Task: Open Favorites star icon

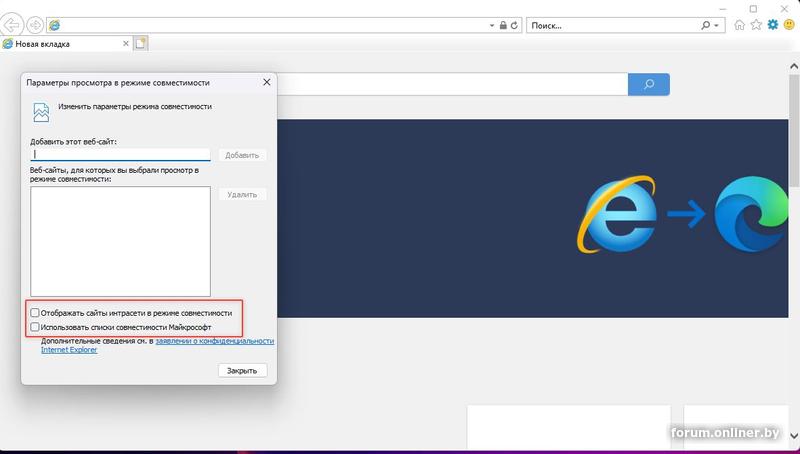Action: 755,24
